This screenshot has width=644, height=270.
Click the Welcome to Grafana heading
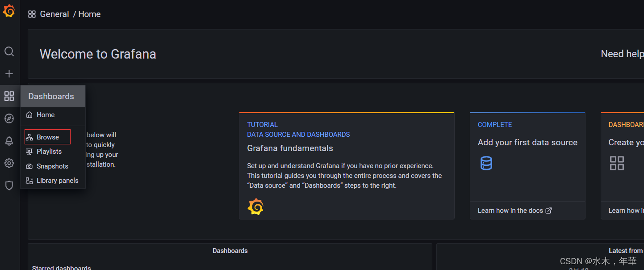tap(98, 54)
